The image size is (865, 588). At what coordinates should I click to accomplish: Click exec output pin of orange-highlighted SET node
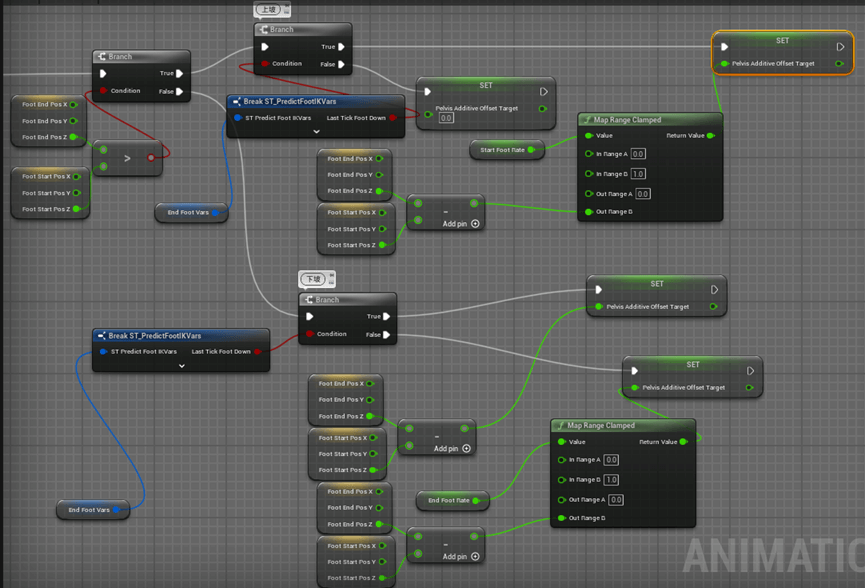coord(840,46)
